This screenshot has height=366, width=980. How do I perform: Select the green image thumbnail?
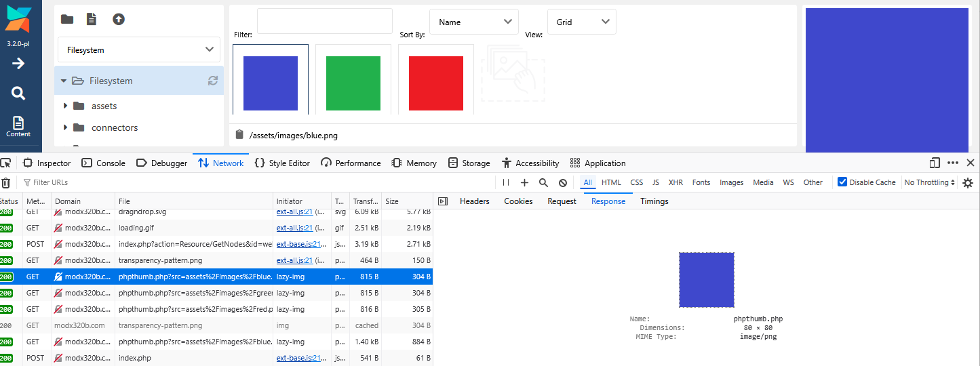pyautogui.click(x=353, y=83)
